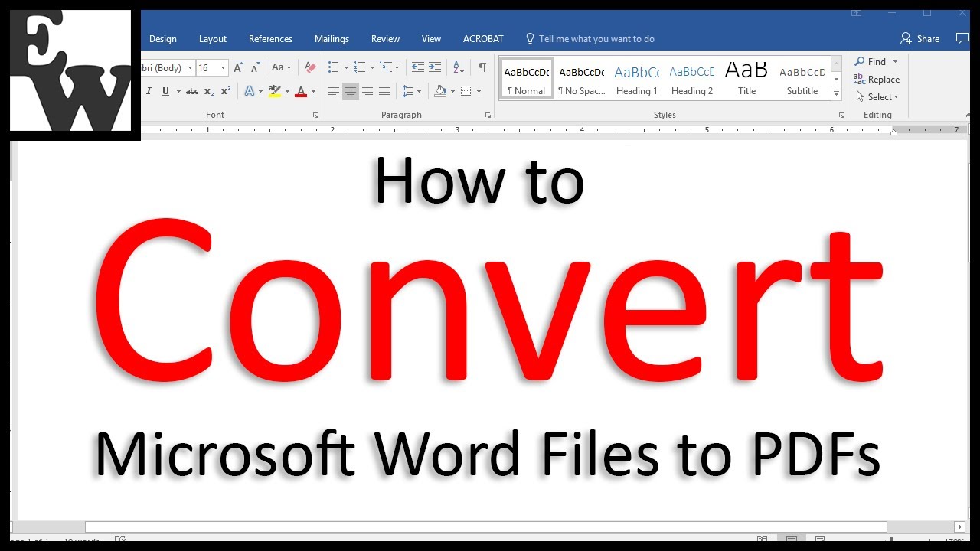980x551 pixels.
Task: Open the Select dropdown in Editing
Action: (877, 97)
